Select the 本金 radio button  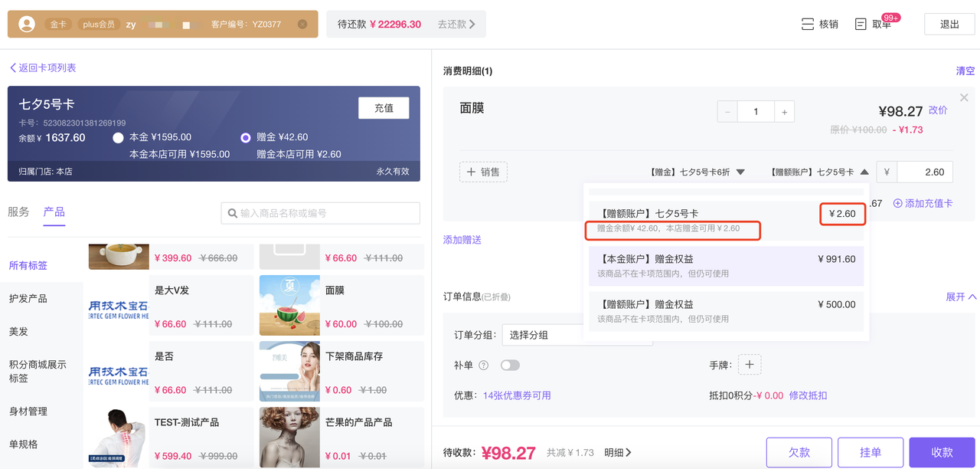click(x=118, y=138)
